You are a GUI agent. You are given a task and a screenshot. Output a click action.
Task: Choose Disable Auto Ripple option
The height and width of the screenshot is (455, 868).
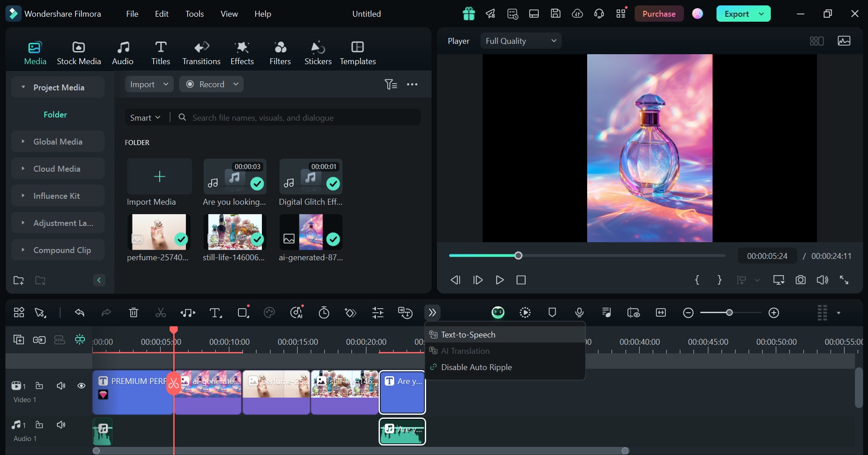tap(505, 367)
